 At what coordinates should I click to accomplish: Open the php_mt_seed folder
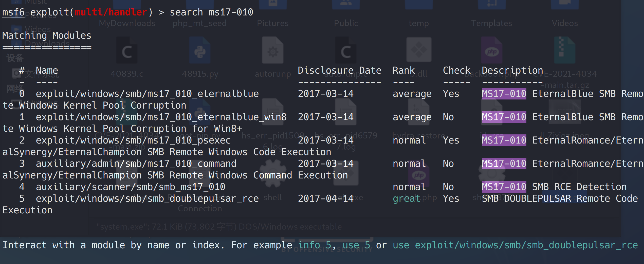(x=200, y=23)
